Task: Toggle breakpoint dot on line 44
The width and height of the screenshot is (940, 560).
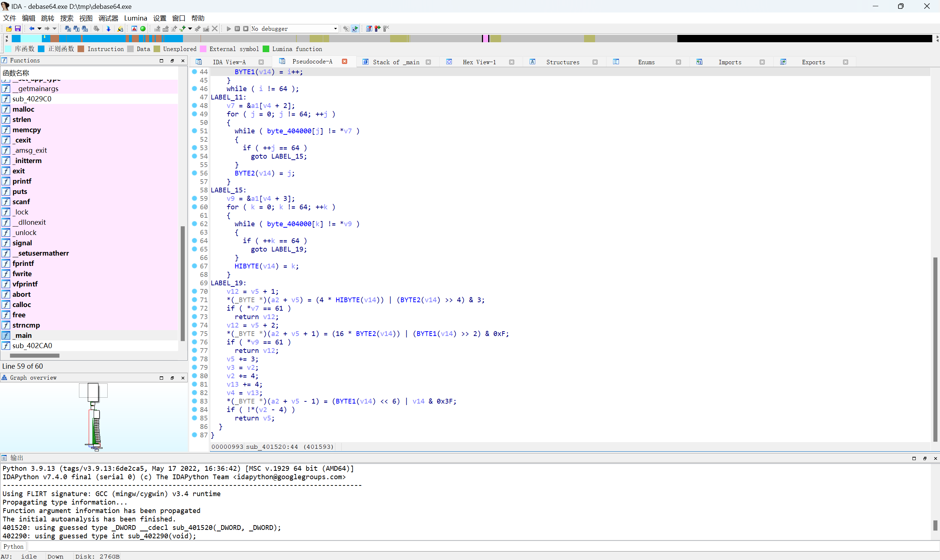Action: [x=194, y=71]
